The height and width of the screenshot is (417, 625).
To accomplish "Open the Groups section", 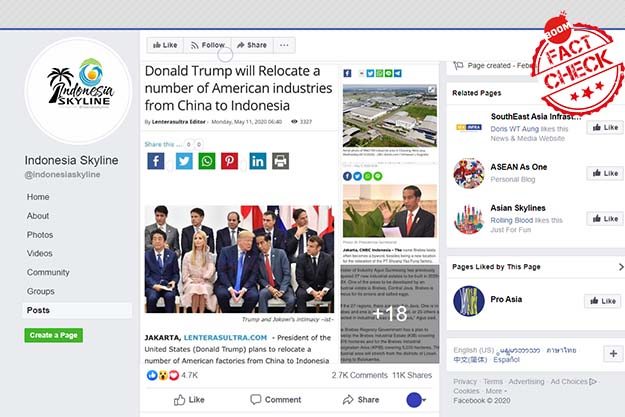I will (x=41, y=291).
